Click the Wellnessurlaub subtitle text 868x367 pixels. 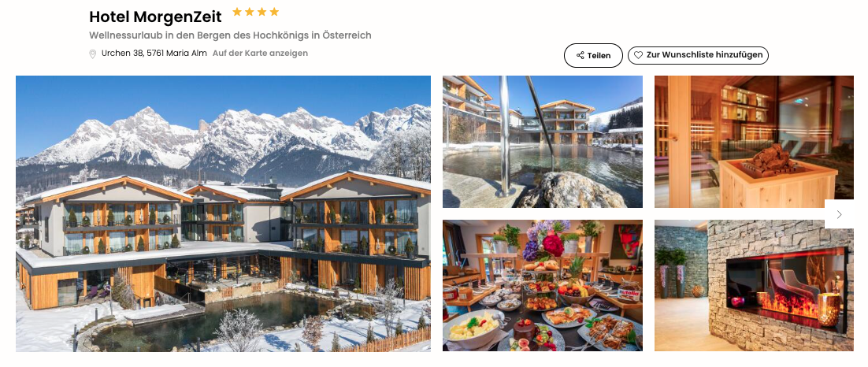click(x=230, y=35)
